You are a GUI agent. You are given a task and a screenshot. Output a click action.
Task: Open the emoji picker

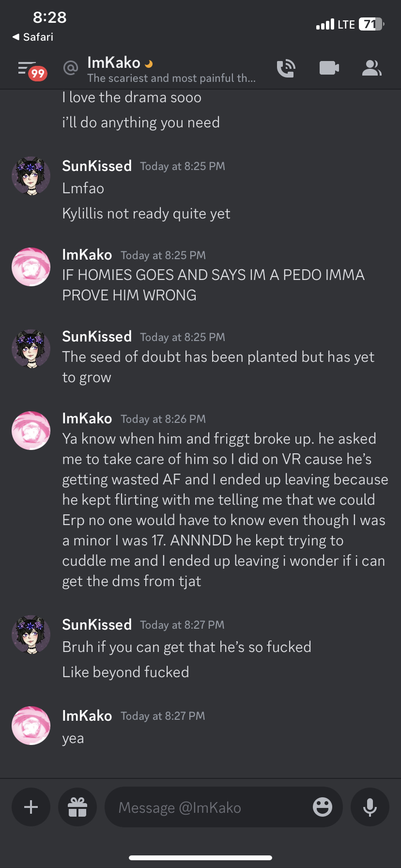click(322, 807)
